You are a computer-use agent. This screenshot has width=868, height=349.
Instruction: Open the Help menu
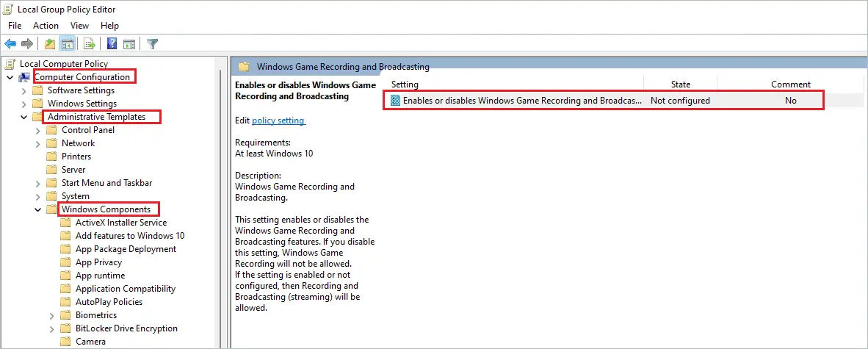pos(109,26)
